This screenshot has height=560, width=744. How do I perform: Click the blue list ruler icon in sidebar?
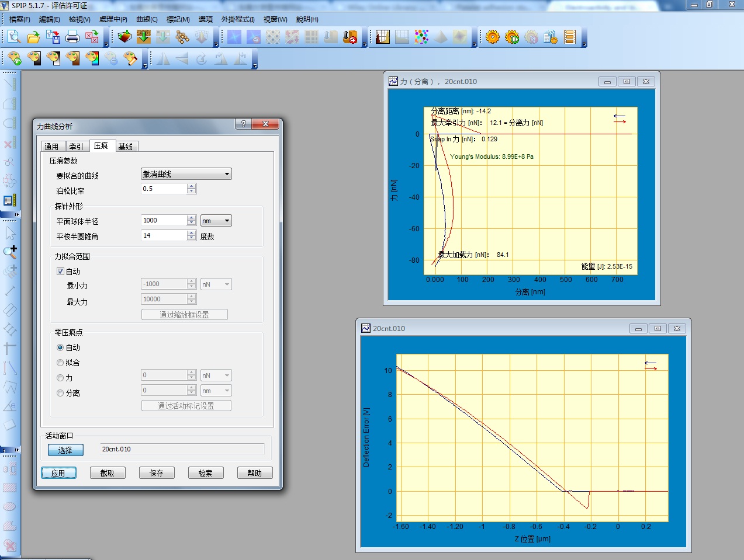10,200
